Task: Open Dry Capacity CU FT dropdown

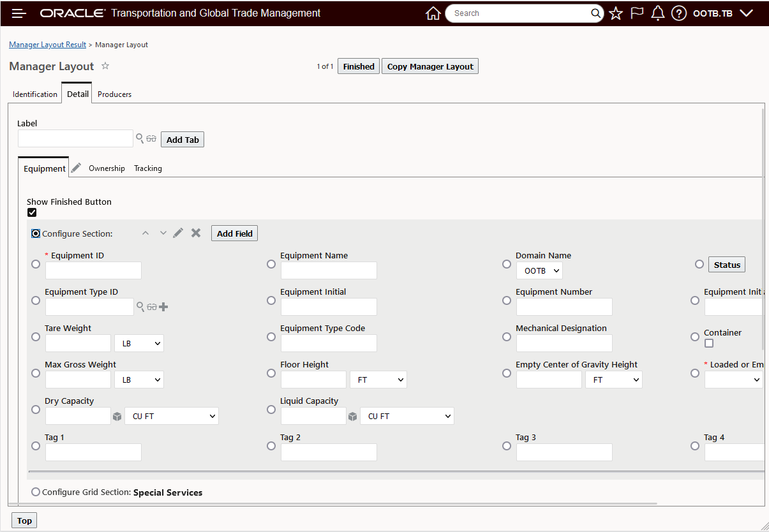Action: [x=172, y=416]
